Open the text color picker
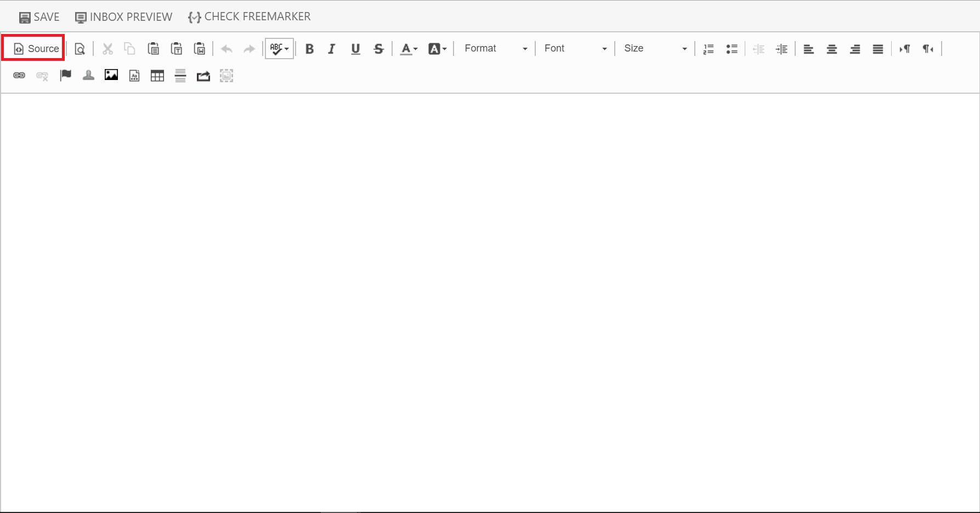980x513 pixels. pos(408,49)
